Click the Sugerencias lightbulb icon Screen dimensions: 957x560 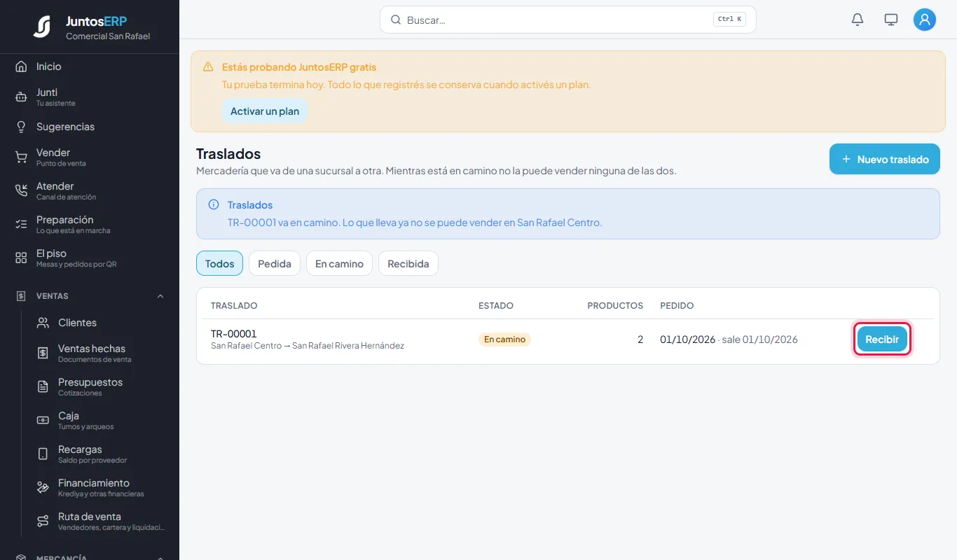coord(21,127)
